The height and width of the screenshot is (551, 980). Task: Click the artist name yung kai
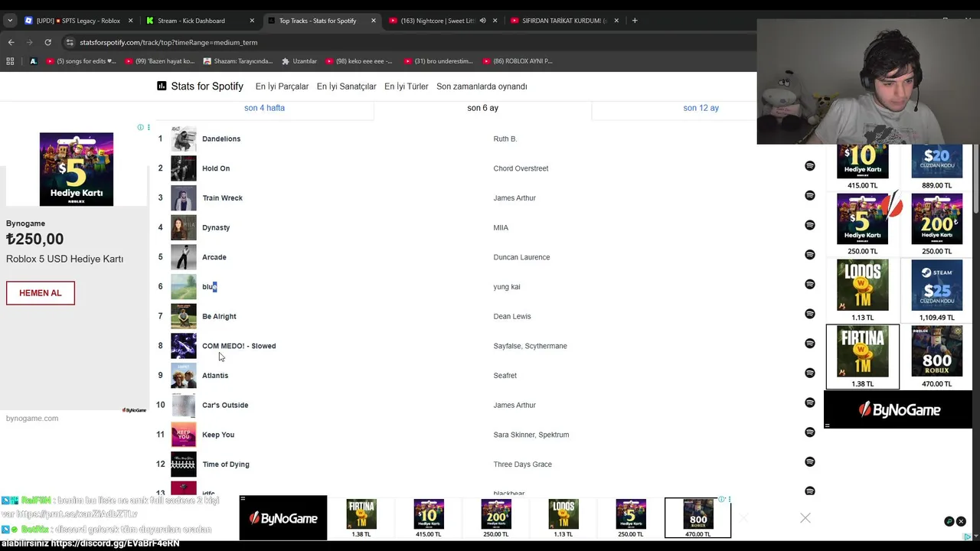coord(507,287)
